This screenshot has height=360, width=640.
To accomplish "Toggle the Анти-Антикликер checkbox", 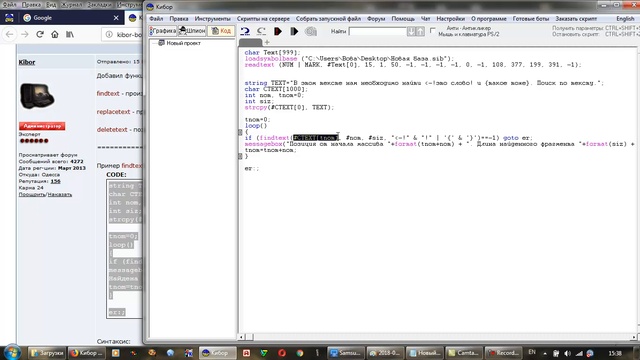I will (433, 31).
